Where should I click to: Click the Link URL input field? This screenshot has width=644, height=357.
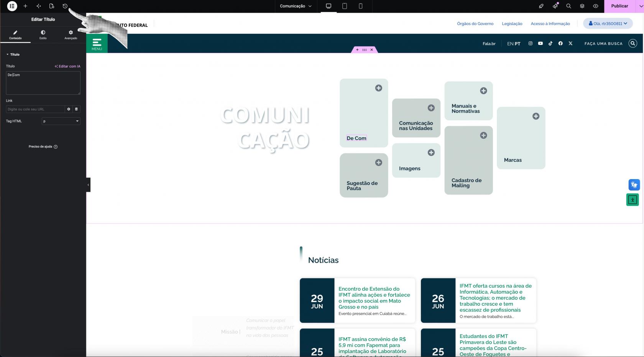35,109
